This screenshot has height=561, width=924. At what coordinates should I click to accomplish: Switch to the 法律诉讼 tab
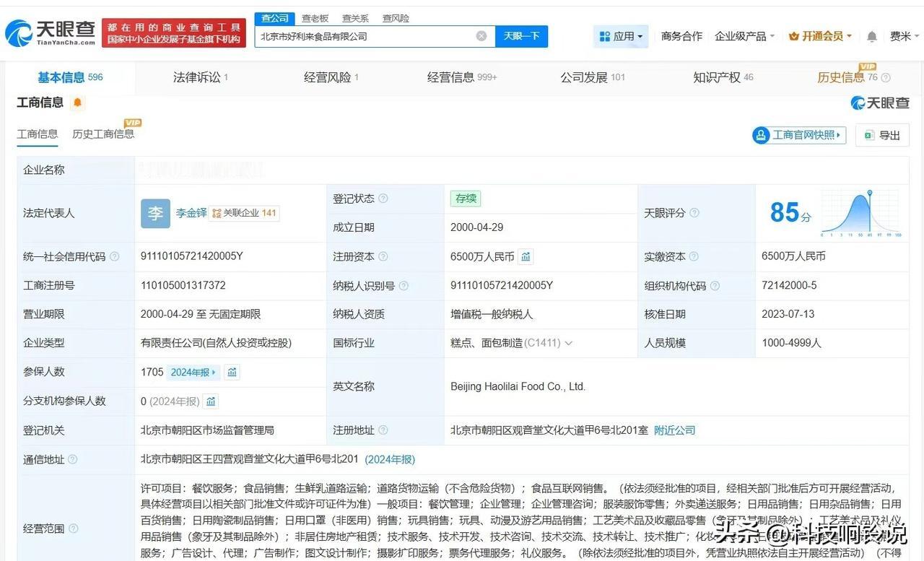tap(201, 77)
